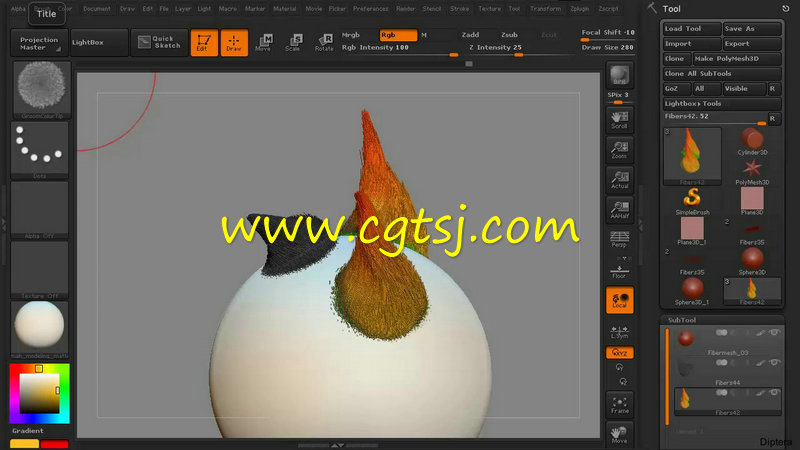Click the Frame mesh icon
Image resolution: width=800 pixels, height=450 pixels.
(x=619, y=404)
